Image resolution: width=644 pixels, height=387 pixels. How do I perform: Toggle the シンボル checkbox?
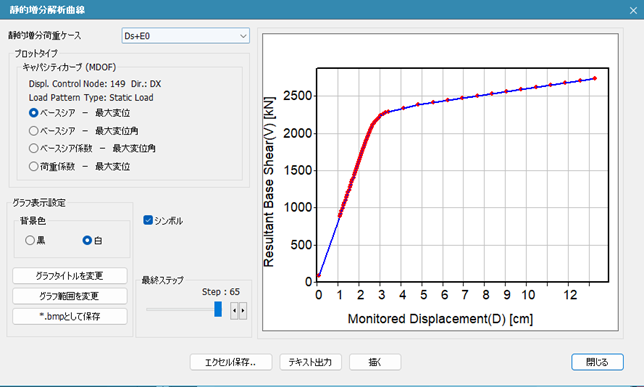148,220
